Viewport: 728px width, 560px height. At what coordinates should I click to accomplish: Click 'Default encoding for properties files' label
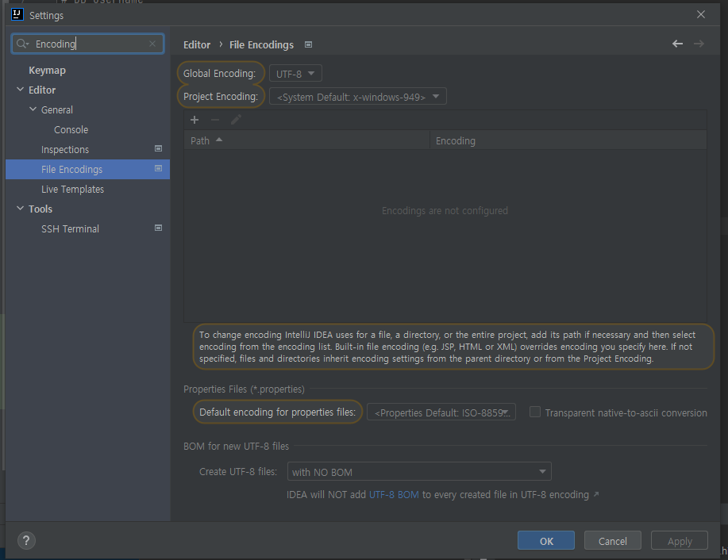click(x=277, y=412)
